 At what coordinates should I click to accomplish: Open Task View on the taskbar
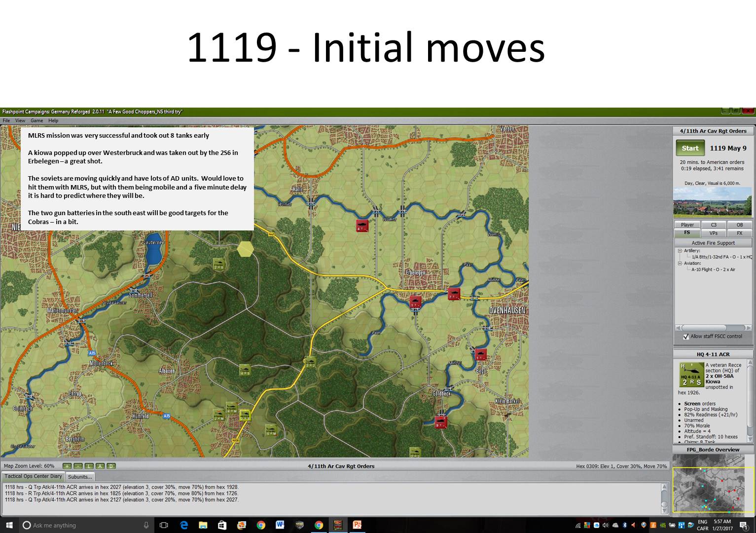(164, 525)
